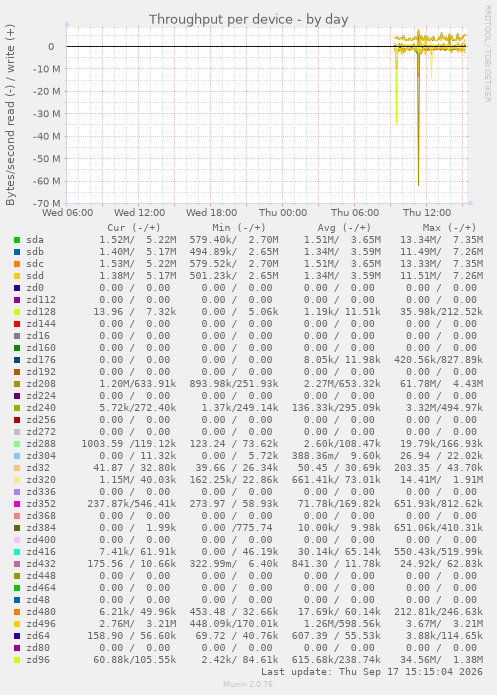Viewport: 497px width, 695px height.
Task: Click the 'zd432' device label
Action: coord(41,563)
